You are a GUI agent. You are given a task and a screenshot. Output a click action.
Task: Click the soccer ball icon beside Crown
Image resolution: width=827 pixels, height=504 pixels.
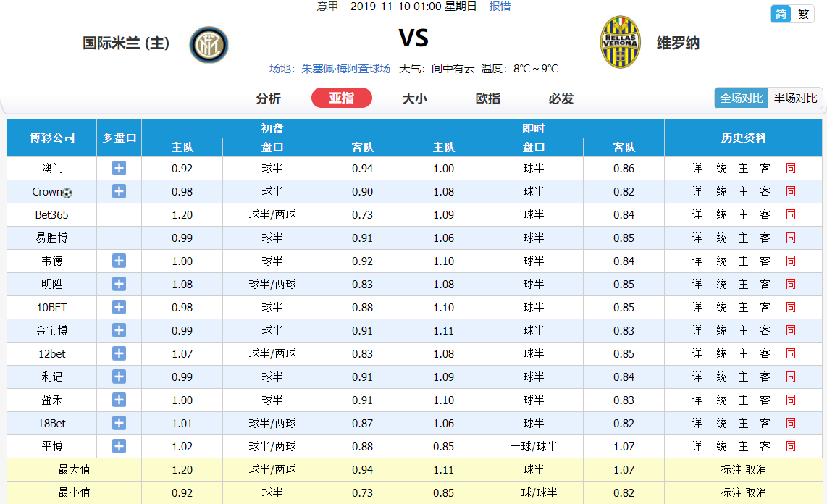(x=67, y=193)
